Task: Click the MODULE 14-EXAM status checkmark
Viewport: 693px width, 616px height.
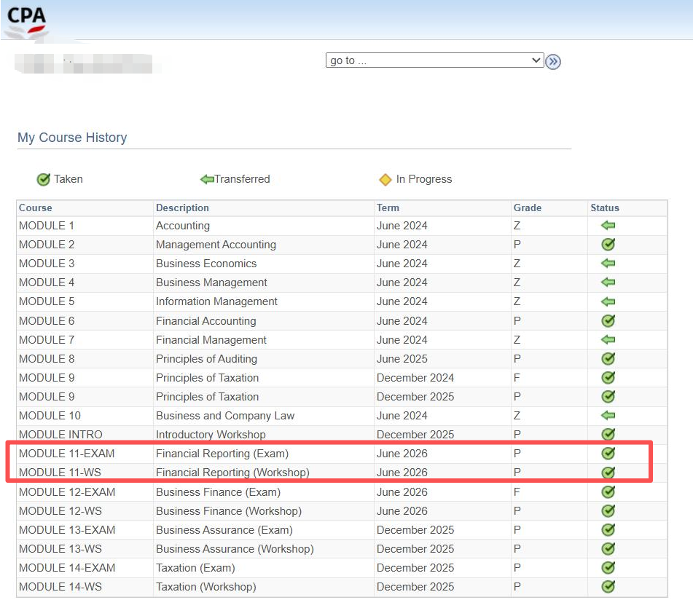Action: tap(608, 568)
